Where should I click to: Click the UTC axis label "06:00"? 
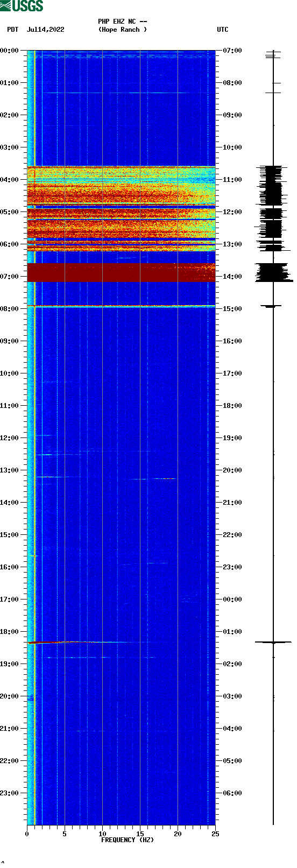(x=232, y=793)
